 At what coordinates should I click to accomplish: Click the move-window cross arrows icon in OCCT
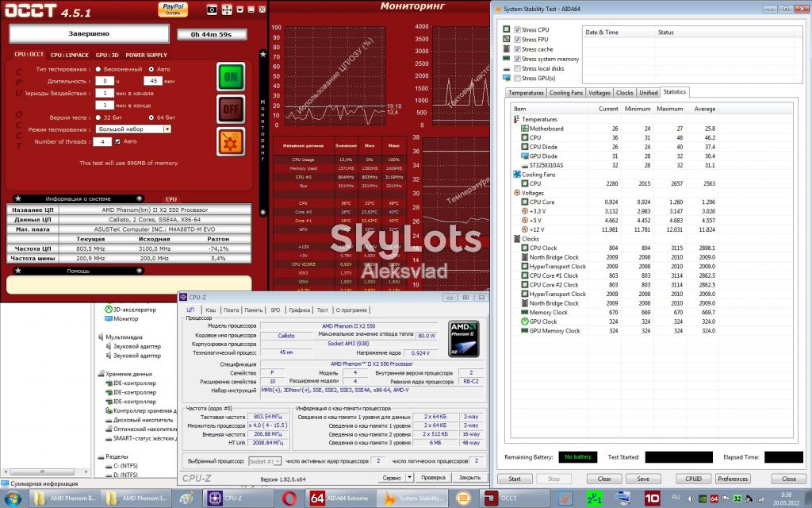pos(226,10)
